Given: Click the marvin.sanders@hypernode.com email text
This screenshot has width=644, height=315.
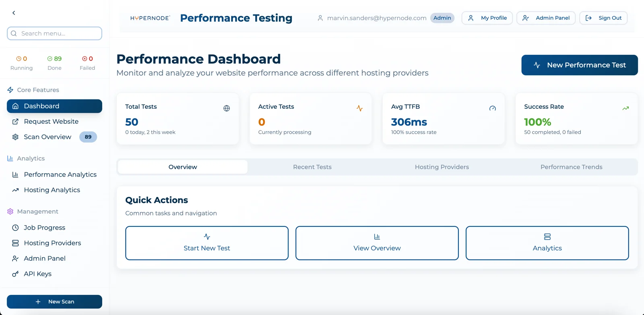Looking at the screenshot, I should coord(377,18).
